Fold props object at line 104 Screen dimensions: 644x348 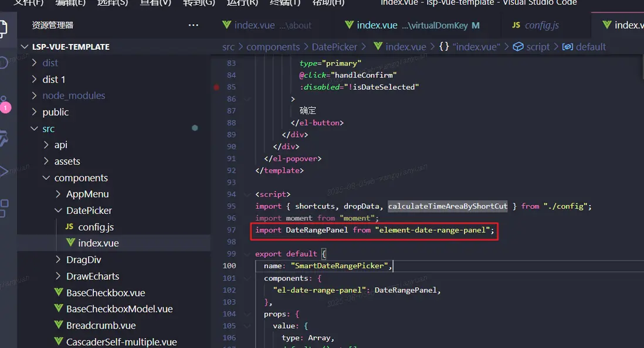click(247, 314)
